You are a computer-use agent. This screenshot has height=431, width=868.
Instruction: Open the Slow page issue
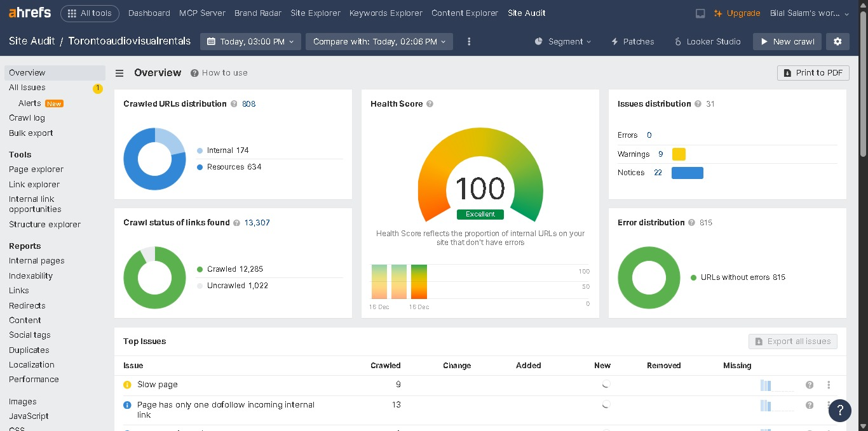click(x=158, y=385)
